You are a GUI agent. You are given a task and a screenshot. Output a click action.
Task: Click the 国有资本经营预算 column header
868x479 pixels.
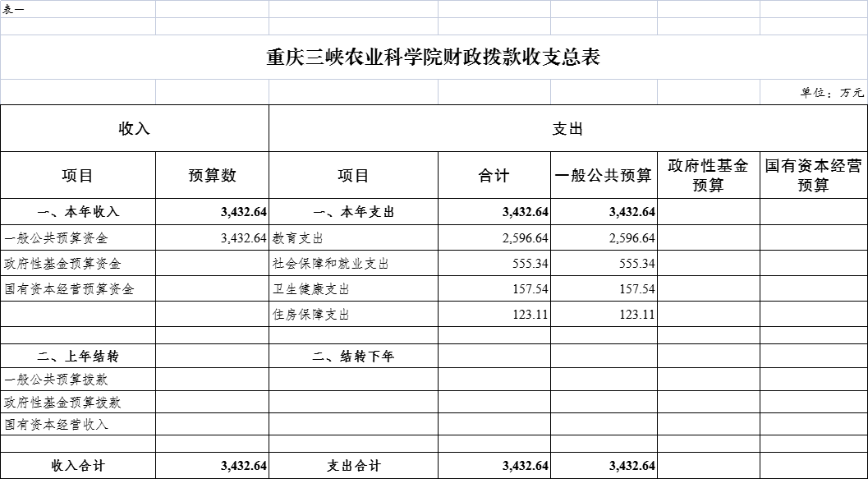click(x=813, y=175)
